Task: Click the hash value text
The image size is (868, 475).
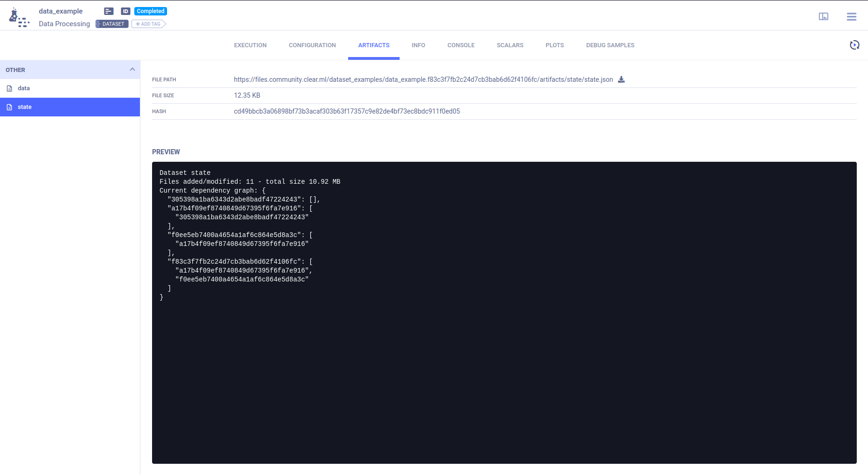Action: click(x=347, y=111)
